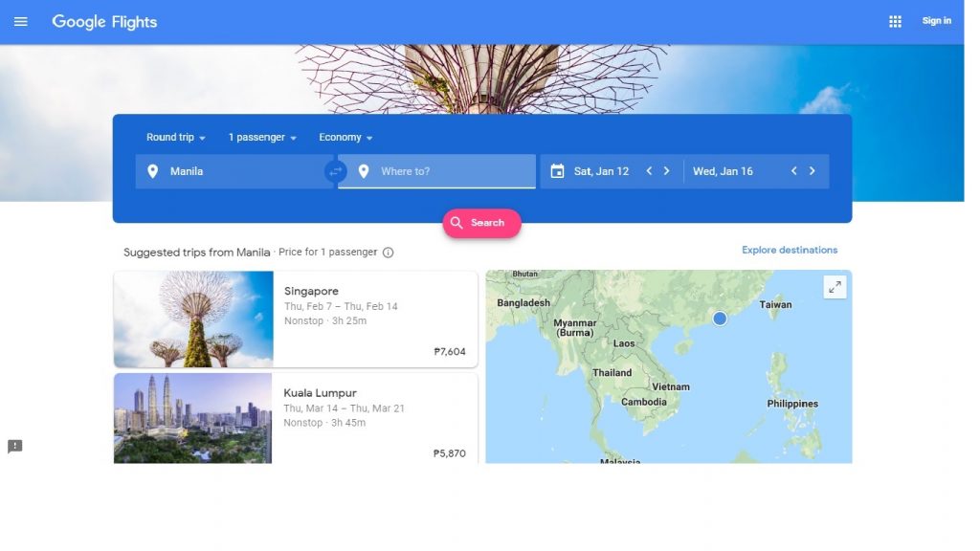Select the Wed, Jan 16 return date
The height and width of the screenshot is (551, 980).
pyautogui.click(x=723, y=171)
